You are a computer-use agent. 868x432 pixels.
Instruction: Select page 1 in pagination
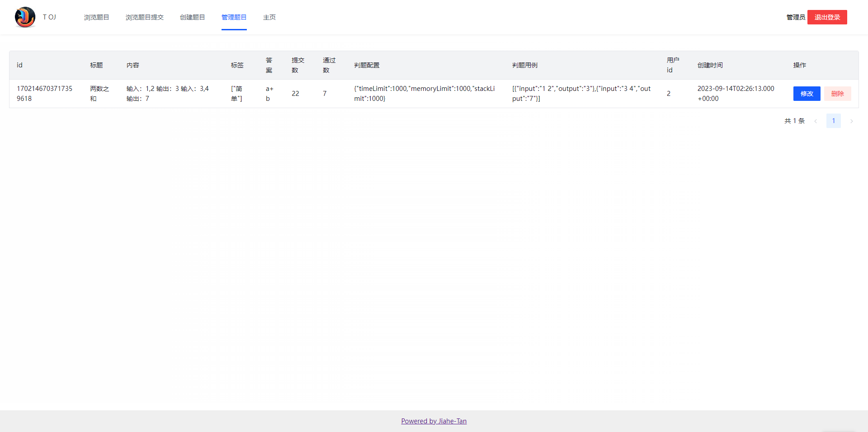pos(834,121)
